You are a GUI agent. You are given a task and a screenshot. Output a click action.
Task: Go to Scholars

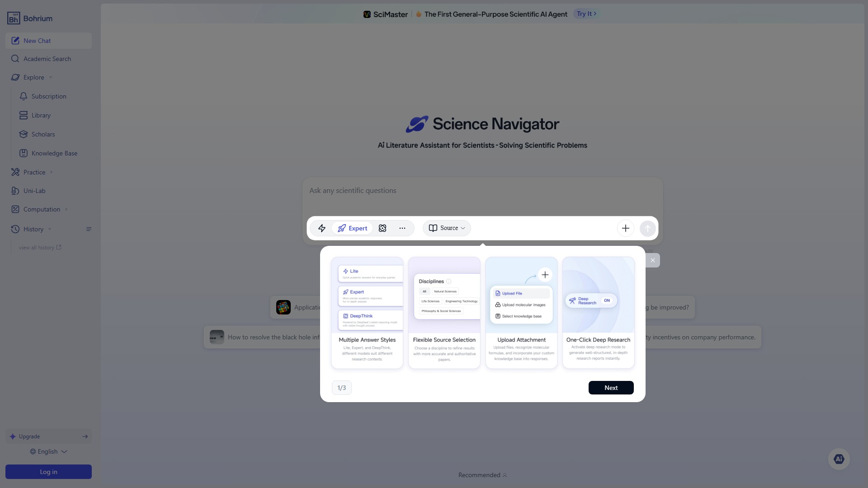click(x=43, y=134)
